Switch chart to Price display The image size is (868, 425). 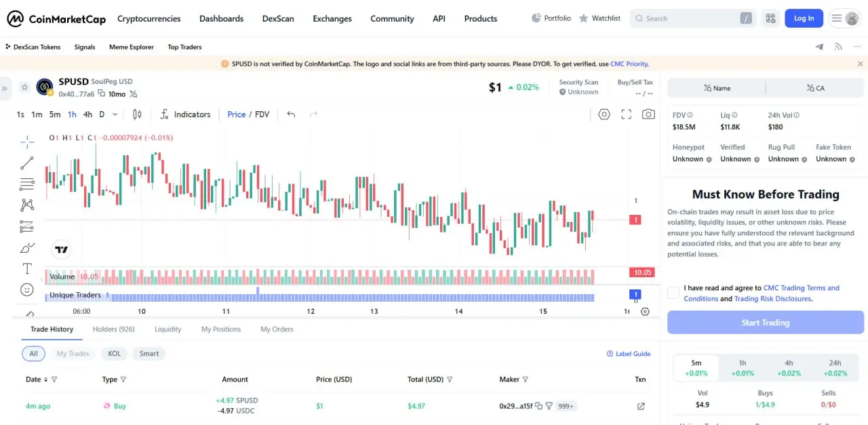[237, 115]
